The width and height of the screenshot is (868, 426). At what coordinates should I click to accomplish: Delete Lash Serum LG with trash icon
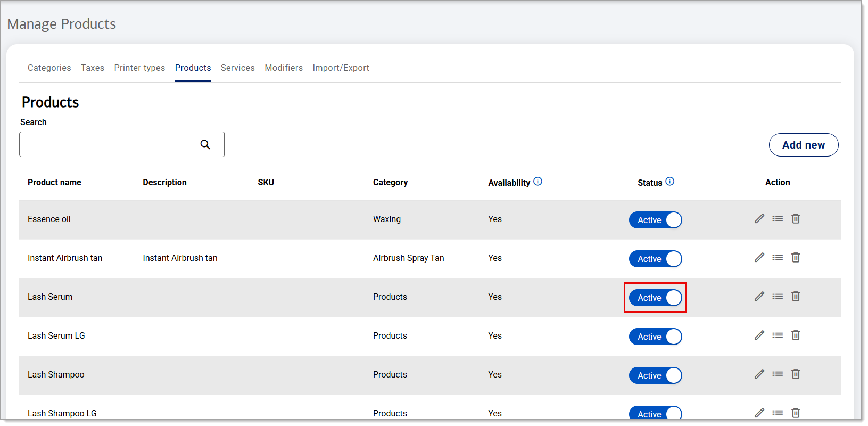tap(796, 335)
